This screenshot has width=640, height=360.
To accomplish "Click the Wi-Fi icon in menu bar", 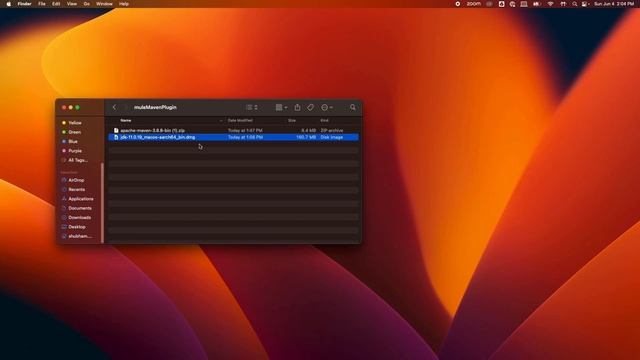I will pos(550,4).
